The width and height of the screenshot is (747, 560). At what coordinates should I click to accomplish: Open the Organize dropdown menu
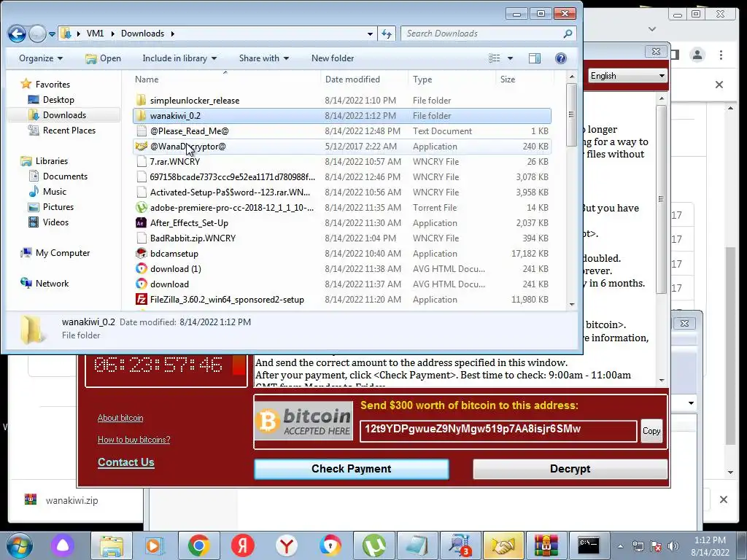(41, 58)
